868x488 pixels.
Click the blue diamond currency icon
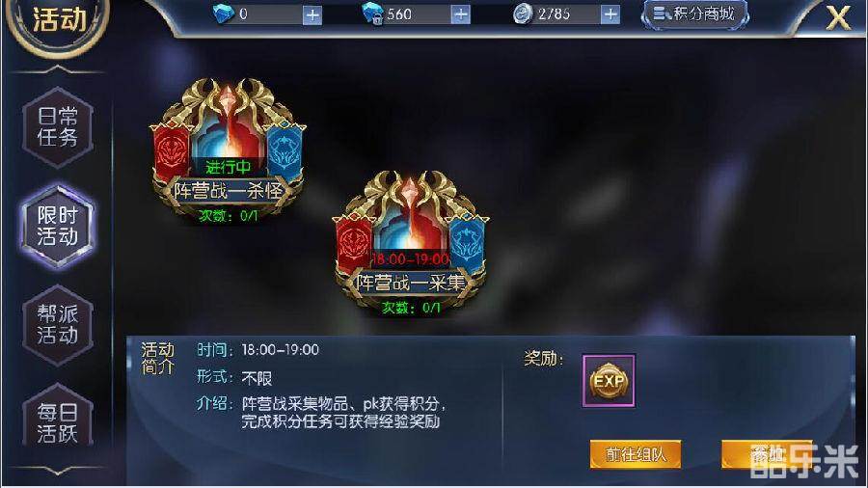coord(223,14)
